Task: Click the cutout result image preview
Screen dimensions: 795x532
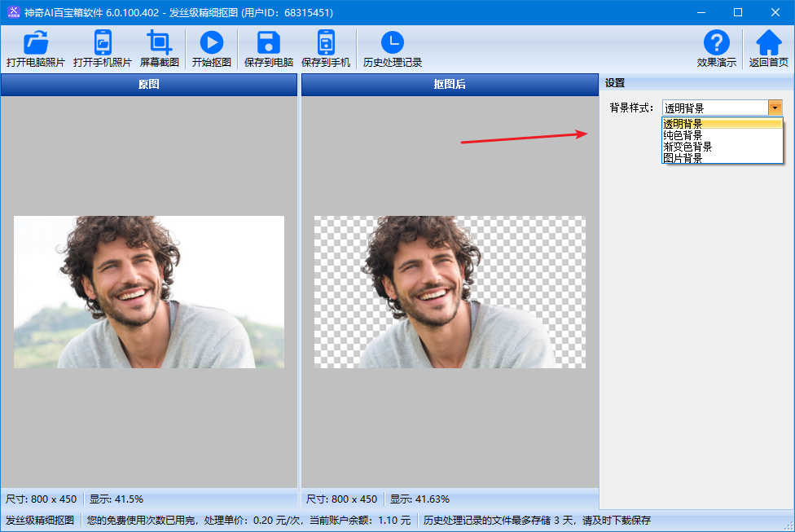Action: point(450,292)
